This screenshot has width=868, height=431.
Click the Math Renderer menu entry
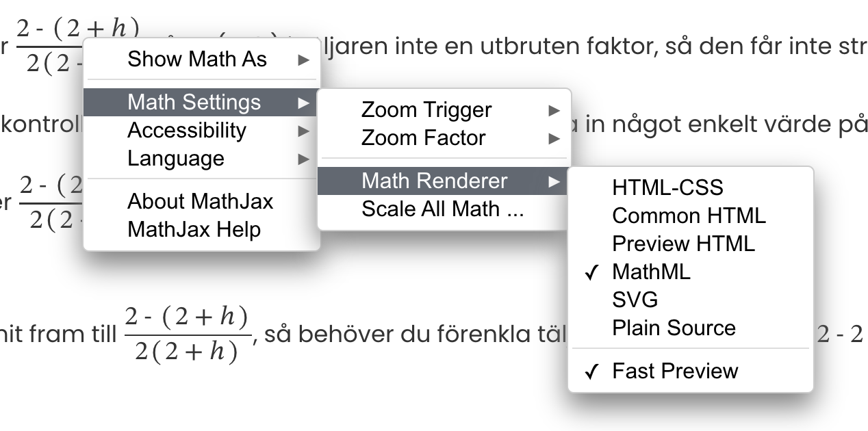pos(434,181)
